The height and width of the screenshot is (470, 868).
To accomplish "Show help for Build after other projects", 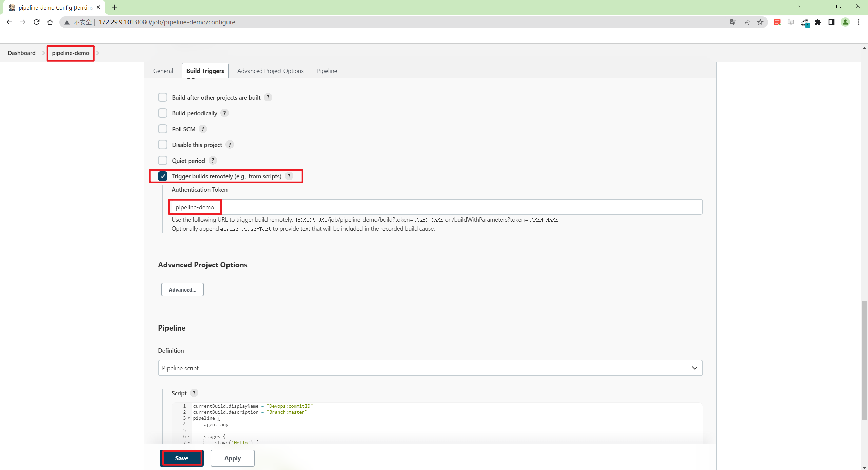I will (x=268, y=97).
